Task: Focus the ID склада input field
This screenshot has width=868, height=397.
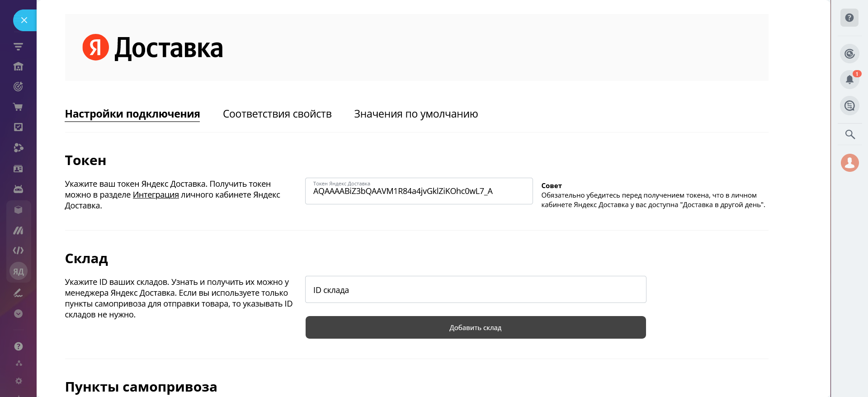Action: tap(476, 289)
